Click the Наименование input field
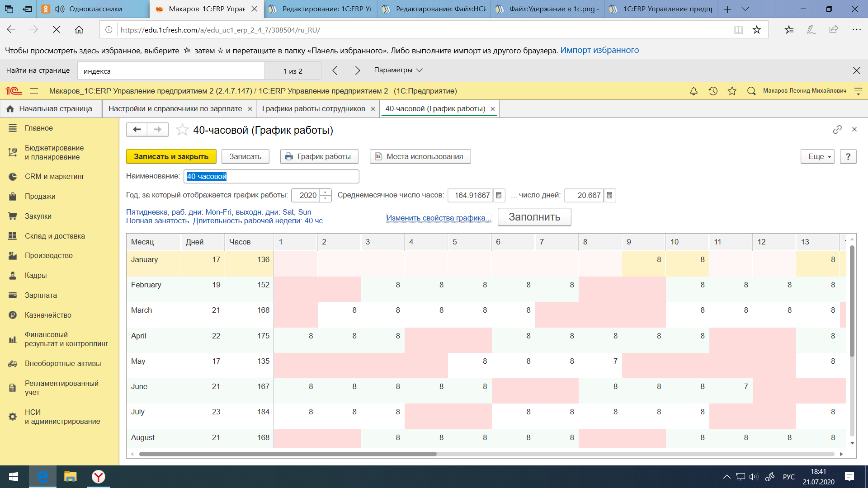This screenshot has height=488, width=868. click(x=271, y=176)
